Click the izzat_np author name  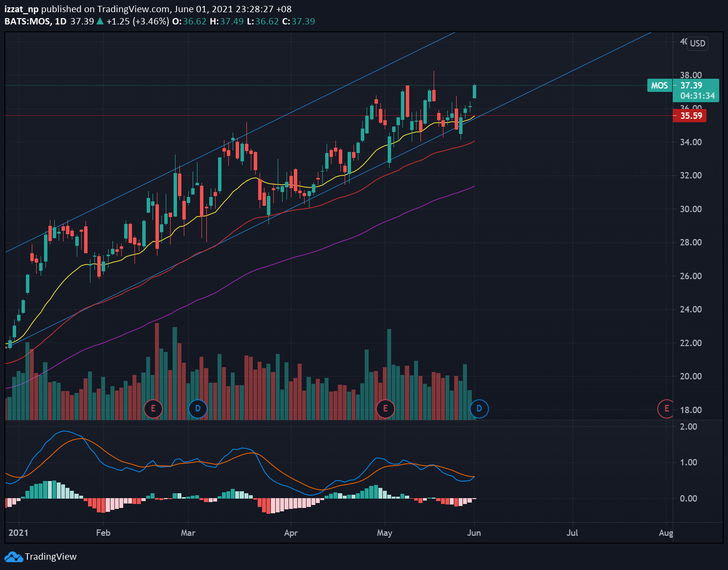click(x=22, y=9)
